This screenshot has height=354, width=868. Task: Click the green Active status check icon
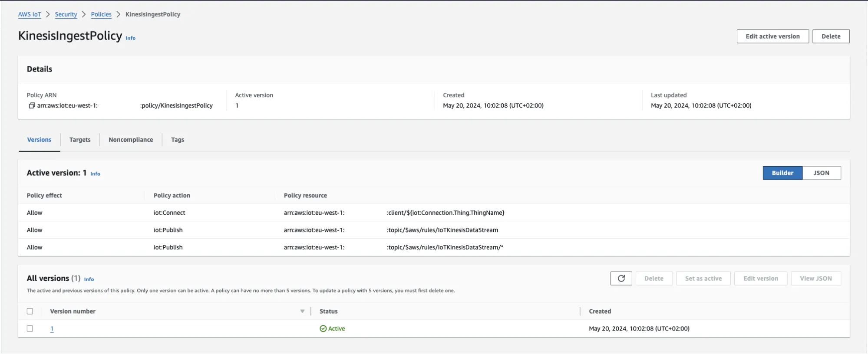pyautogui.click(x=323, y=329)
